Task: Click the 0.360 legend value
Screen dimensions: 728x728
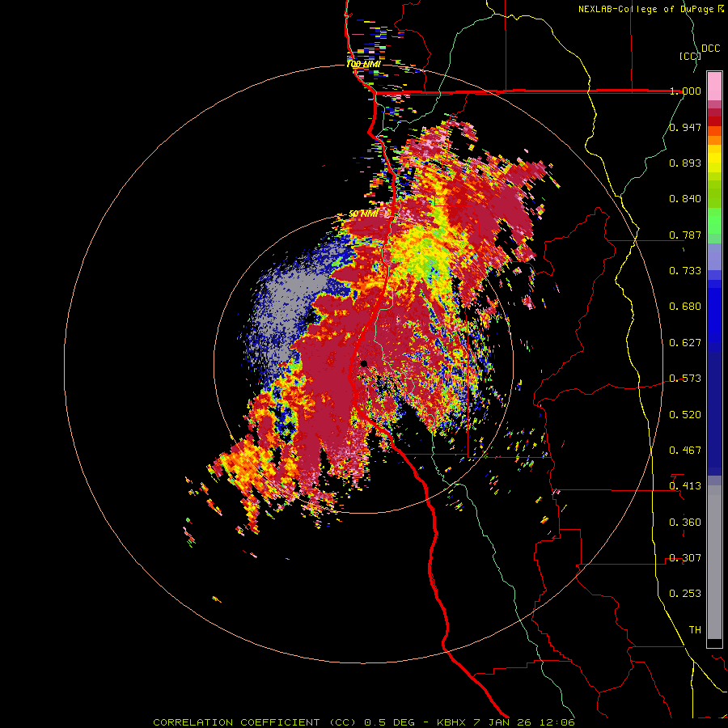Action: coord(685,523)
